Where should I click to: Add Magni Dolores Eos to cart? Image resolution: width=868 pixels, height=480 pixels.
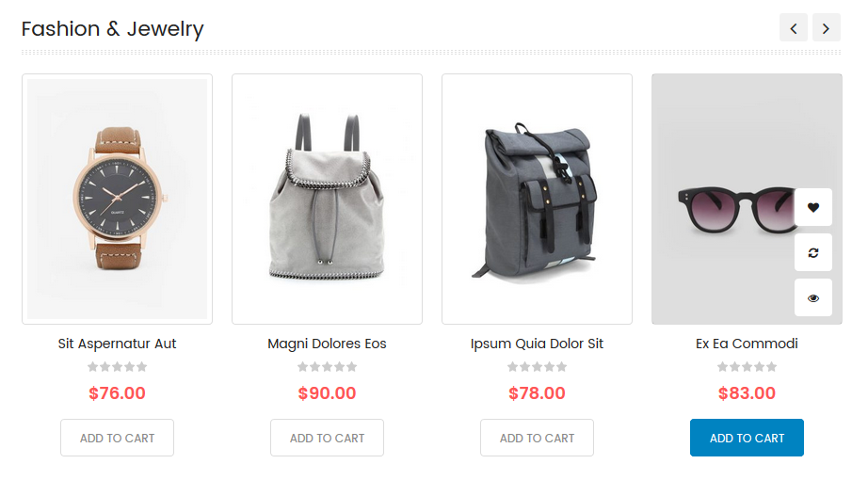pyautogui.click(x=328, y=438)
